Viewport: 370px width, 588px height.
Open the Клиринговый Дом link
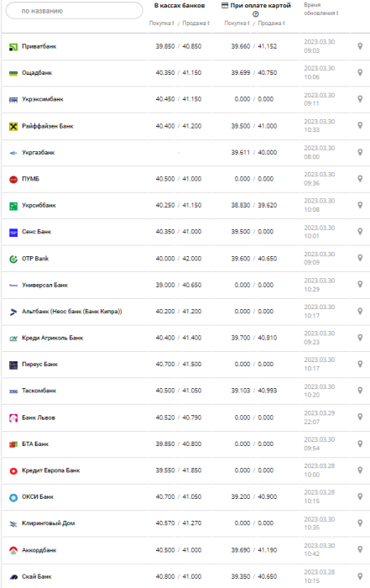(49, 523)
